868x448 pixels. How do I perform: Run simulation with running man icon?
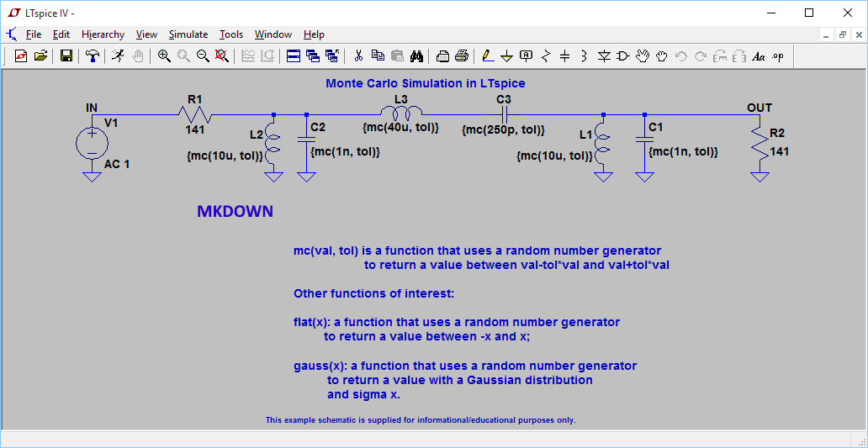click(118, 55)
